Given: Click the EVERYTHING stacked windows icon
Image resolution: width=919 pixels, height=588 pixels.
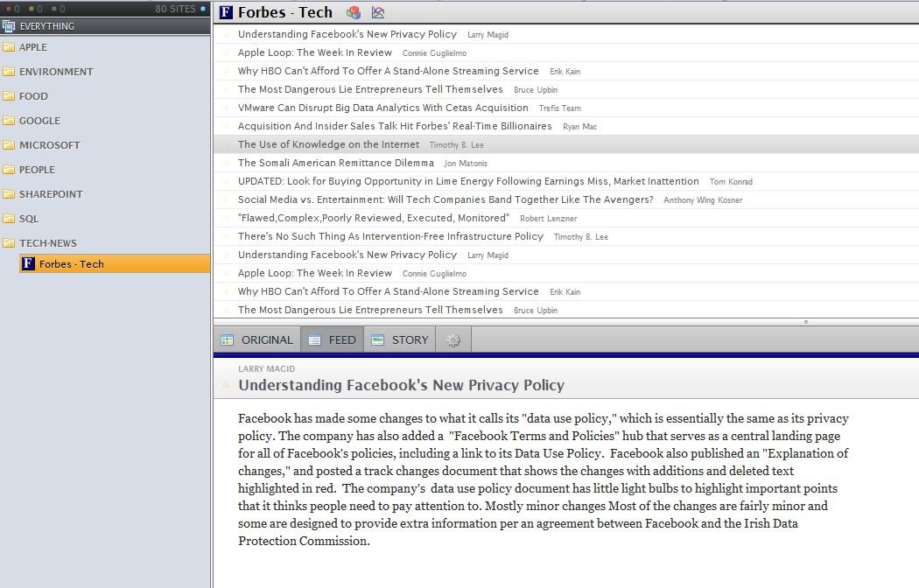Looking at the screenshot, I should (x=8, y=25).
